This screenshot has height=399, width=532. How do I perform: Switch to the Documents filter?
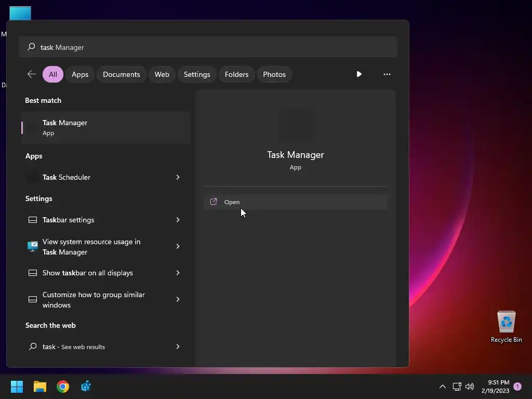(x=122, y=74)
